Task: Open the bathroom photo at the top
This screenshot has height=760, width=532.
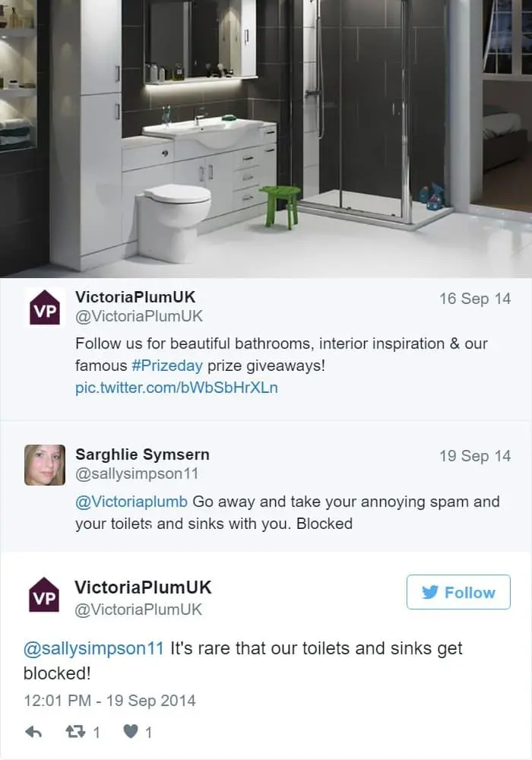Action: tap(266, 138)
